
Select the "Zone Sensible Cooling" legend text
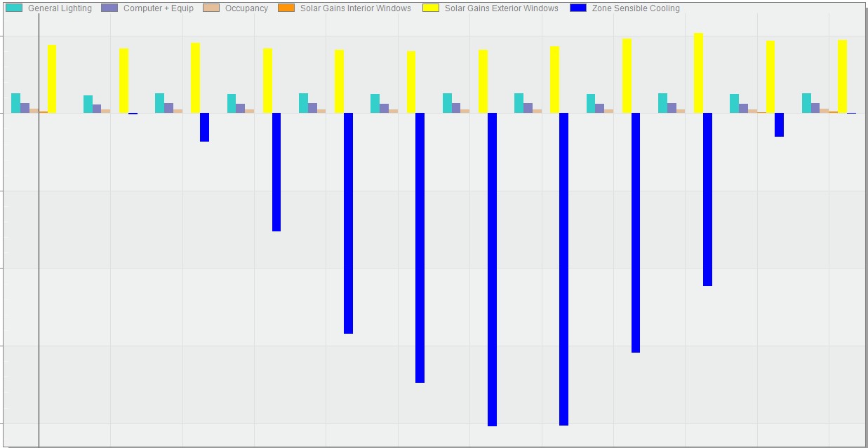click(636, 8)
